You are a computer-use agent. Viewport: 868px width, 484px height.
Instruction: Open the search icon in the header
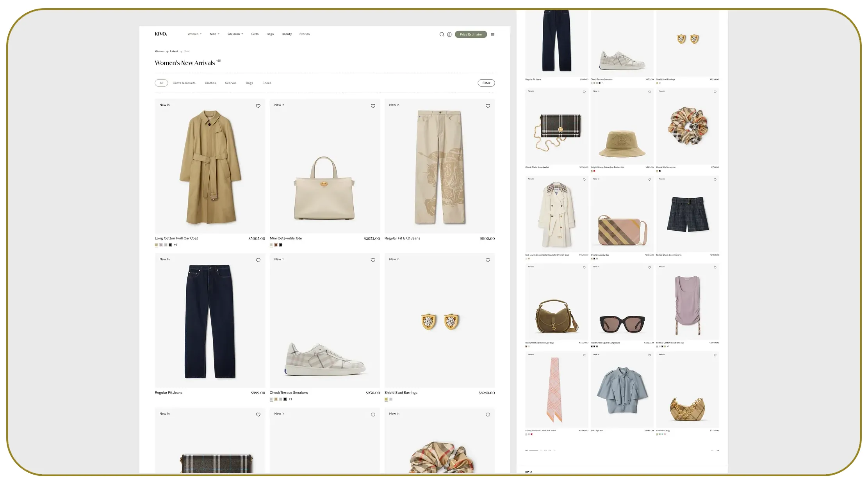pos(442,34)
